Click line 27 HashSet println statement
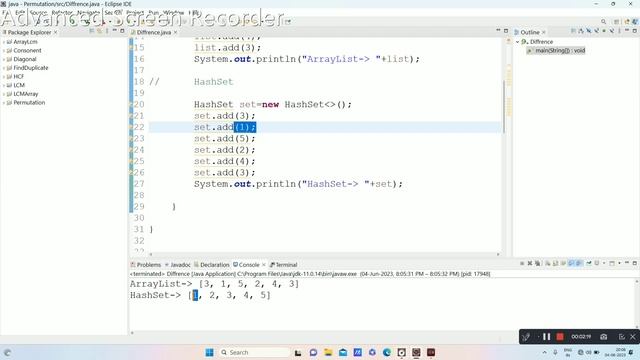The image size is (640, 360). 298,184
